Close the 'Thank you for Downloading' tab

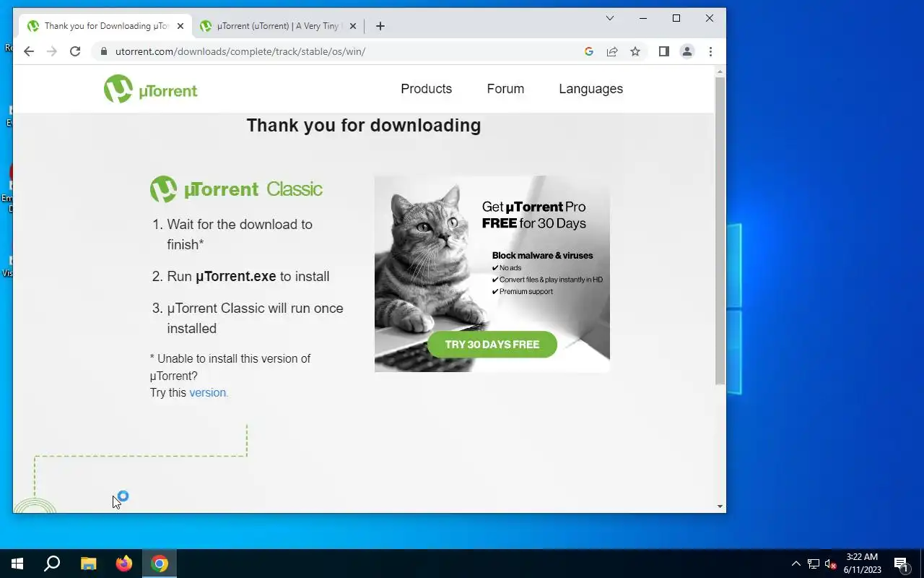pos(180,26)
